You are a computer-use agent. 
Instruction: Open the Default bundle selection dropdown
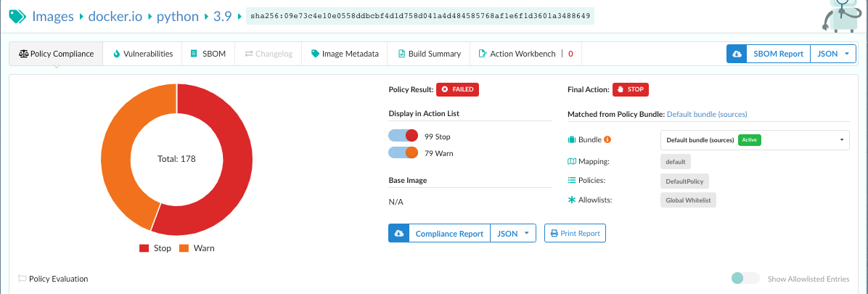pos(754,139)
